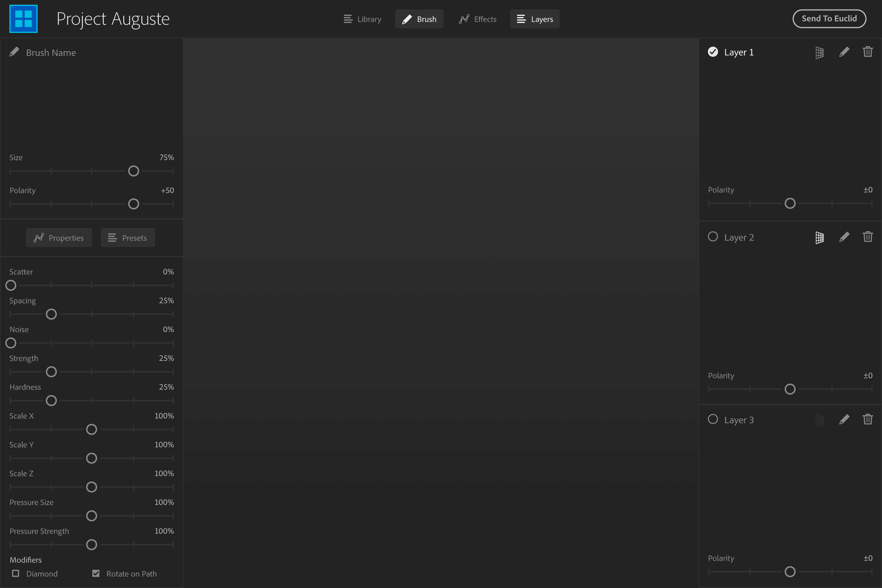Select Layer 2 radio button

point(712,237)
